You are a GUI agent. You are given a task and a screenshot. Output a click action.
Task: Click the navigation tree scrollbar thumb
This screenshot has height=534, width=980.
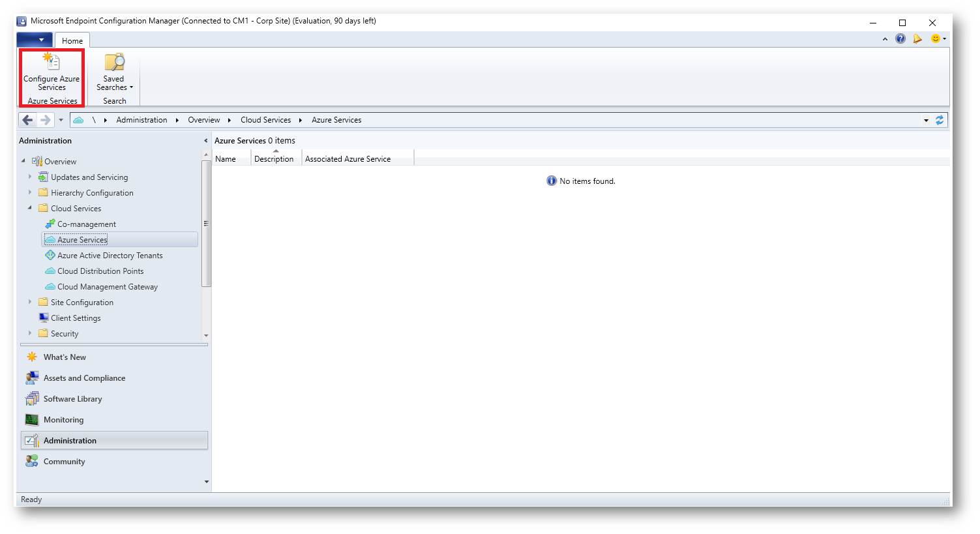(206, 224)
